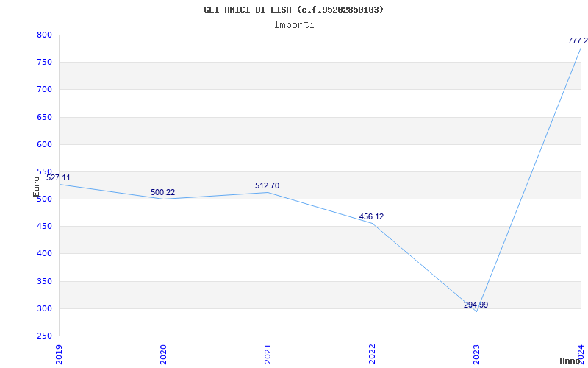Select year 2022 on the x-axis
This screenshot has height=368, width=588.
(x=373, y=353)
